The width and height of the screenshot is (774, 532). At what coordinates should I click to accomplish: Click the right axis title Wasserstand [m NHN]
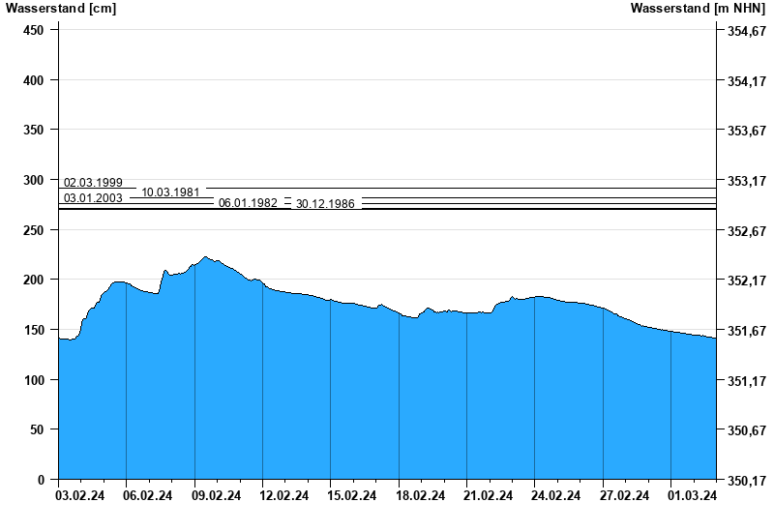[698, 8]
